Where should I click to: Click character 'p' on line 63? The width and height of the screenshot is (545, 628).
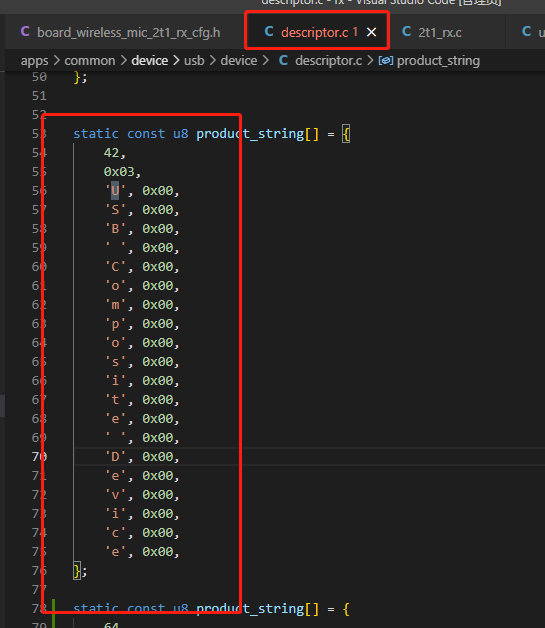pos(115,324)
